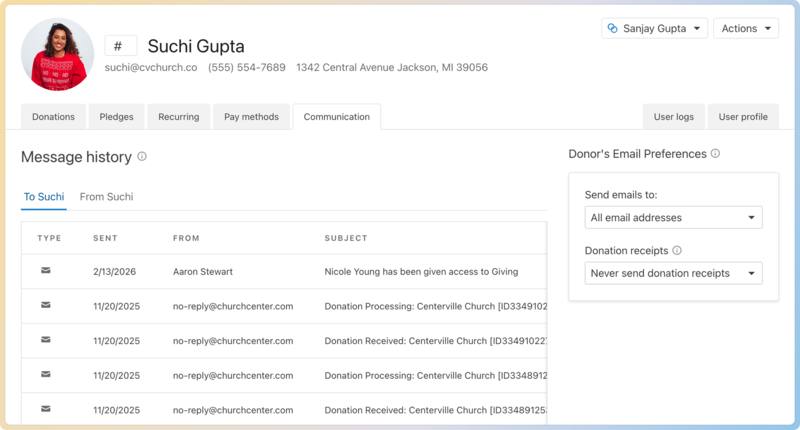Open the Donation Processing ID3349102 subject
Screen dimensions: 800x430
pyautogui.click(x=436, y=307)
